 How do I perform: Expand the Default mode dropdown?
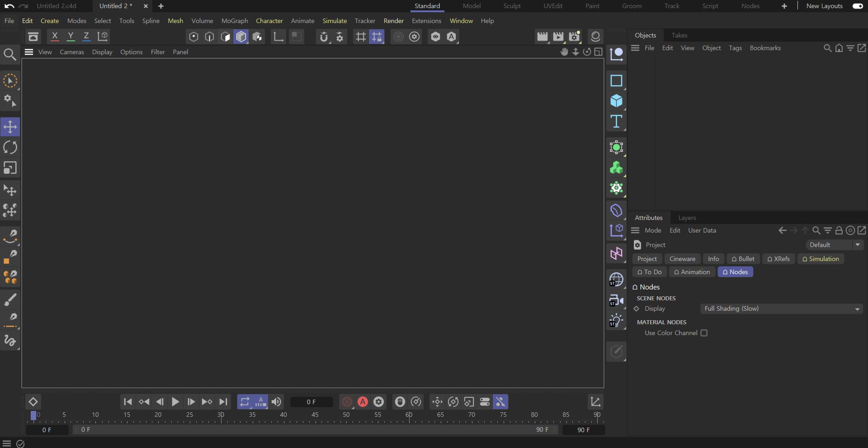tap(835, 245)
